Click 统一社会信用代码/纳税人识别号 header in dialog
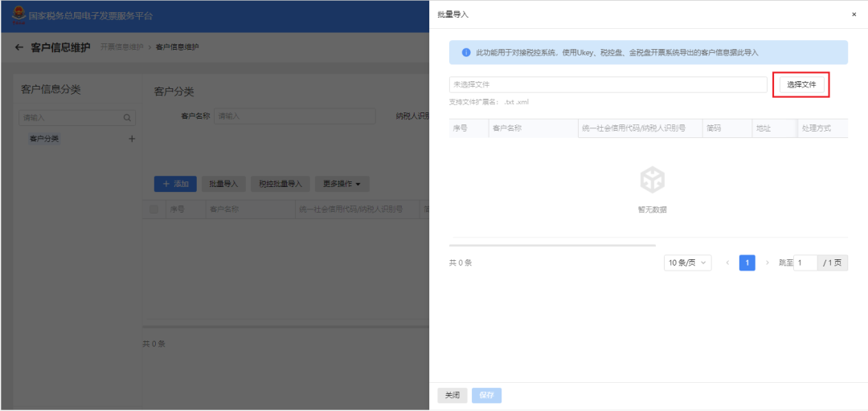The image size is (868, 411). tap(640, 128)
